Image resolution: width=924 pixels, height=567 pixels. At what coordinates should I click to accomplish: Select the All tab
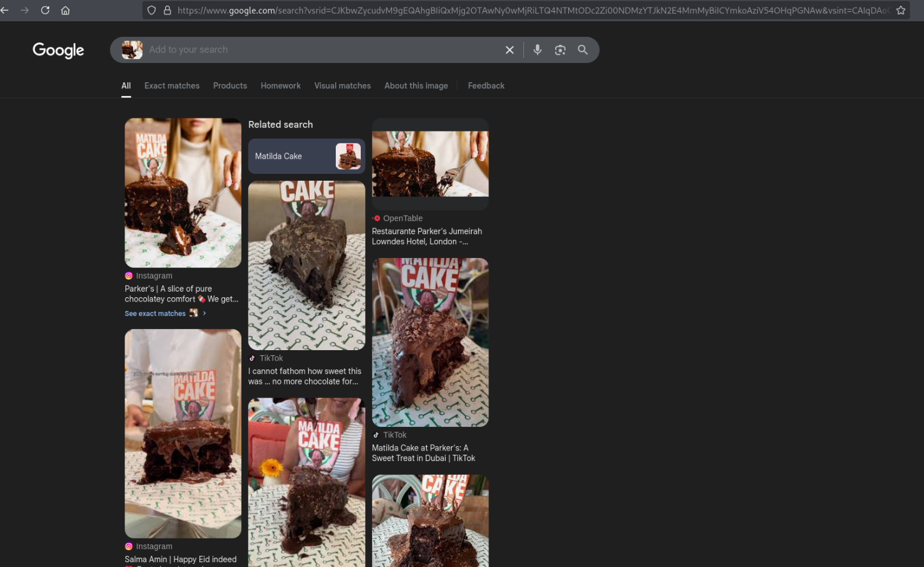click(126, 86)
